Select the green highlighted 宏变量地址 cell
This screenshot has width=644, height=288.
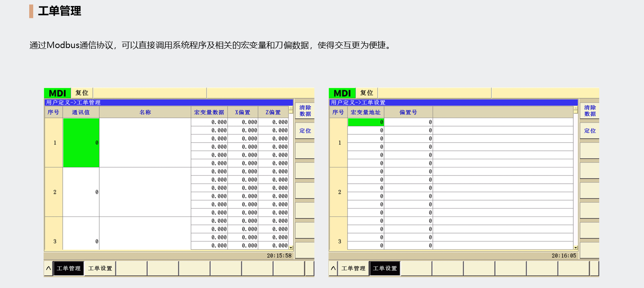tap(366, 122)
